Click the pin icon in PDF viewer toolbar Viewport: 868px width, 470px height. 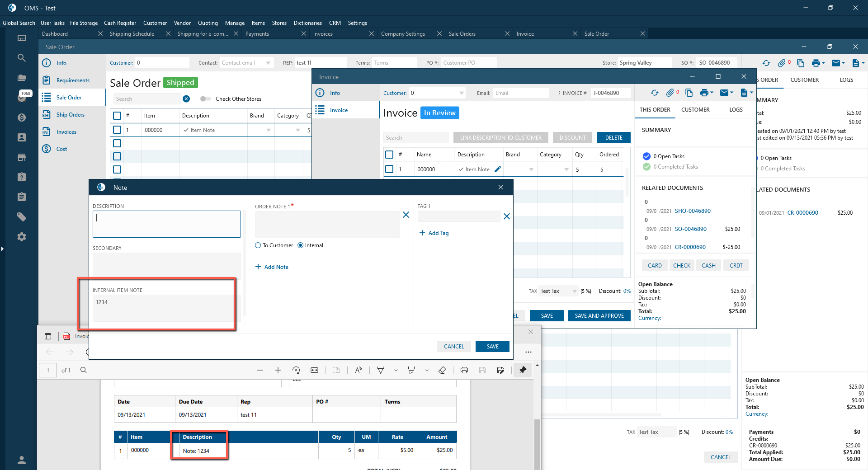pyautogui.click(x=523, y=370)
